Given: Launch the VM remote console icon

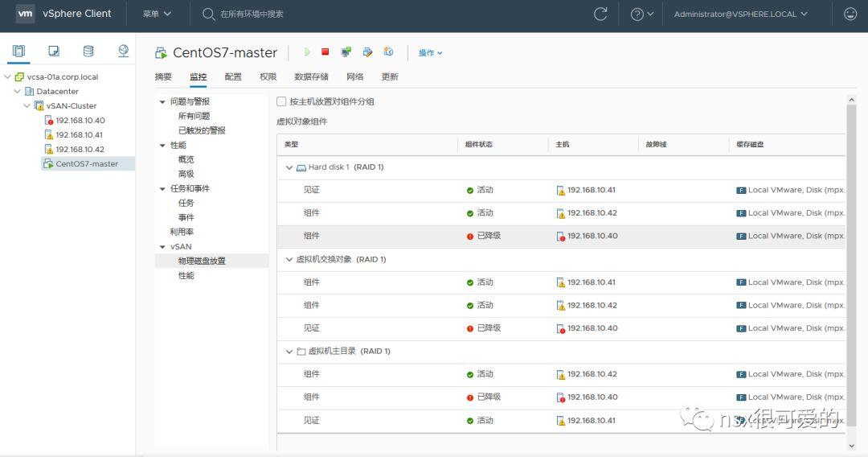Looking at the screenshot, I should (x=346, y=52).
